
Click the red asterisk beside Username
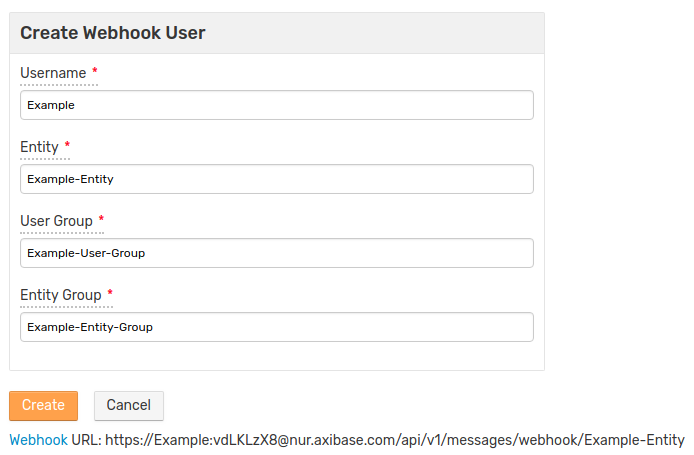(95, 70)
